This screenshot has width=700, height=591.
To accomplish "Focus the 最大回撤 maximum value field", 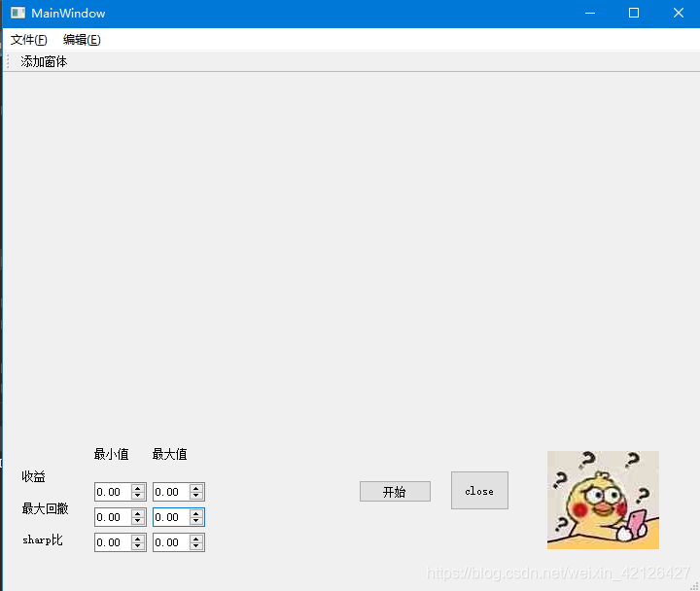I will point(171,517).
